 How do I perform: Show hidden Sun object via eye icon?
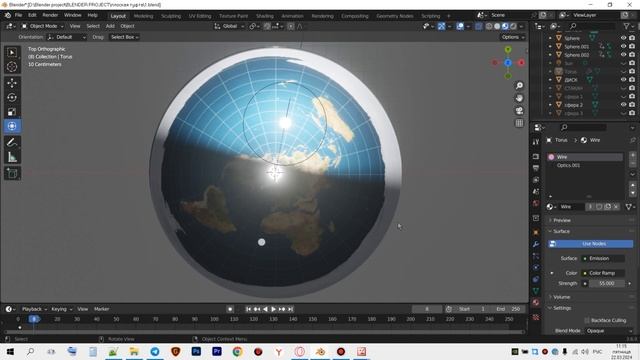pyautogui.click(x=623, y=63)
